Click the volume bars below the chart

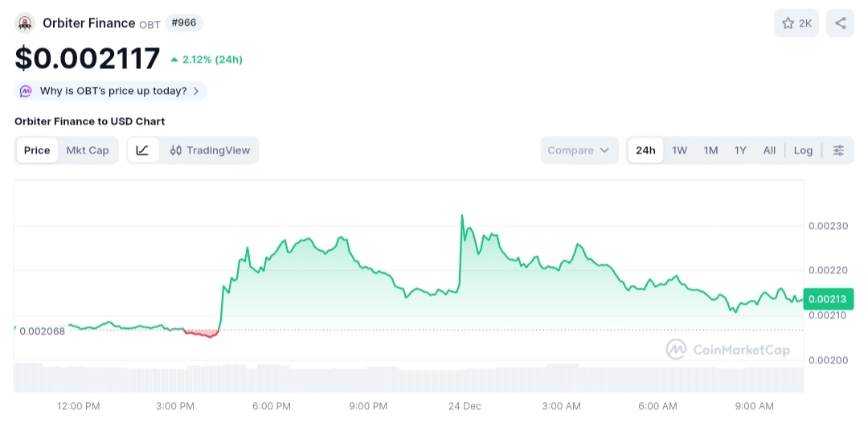tap(408, 378)
